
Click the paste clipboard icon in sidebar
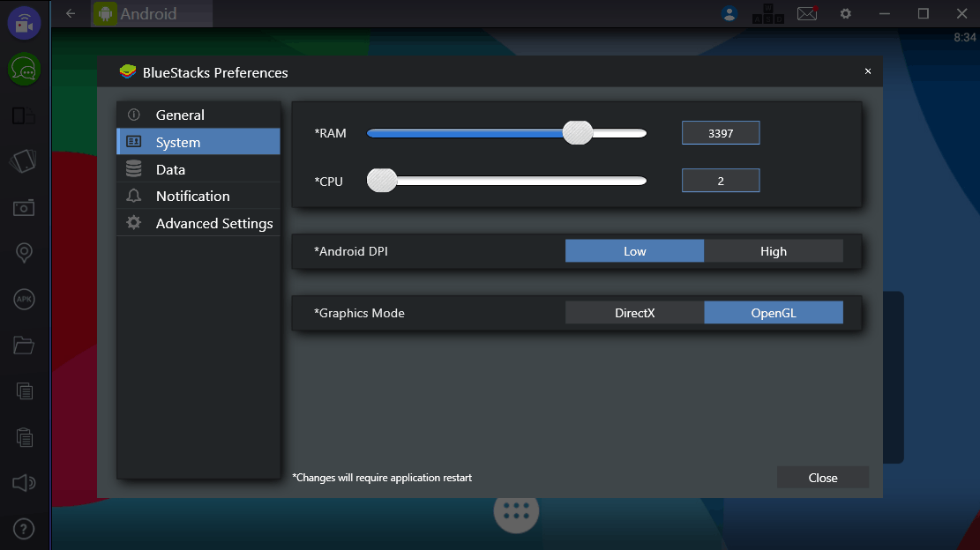[x=24, y=437]
